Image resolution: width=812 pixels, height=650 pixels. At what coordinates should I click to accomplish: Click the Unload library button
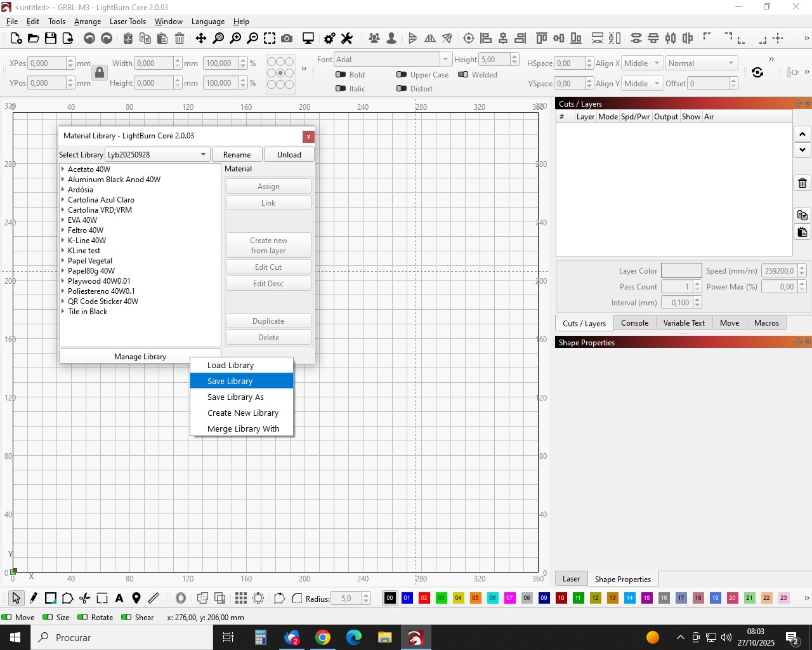(x=289, y=155)
